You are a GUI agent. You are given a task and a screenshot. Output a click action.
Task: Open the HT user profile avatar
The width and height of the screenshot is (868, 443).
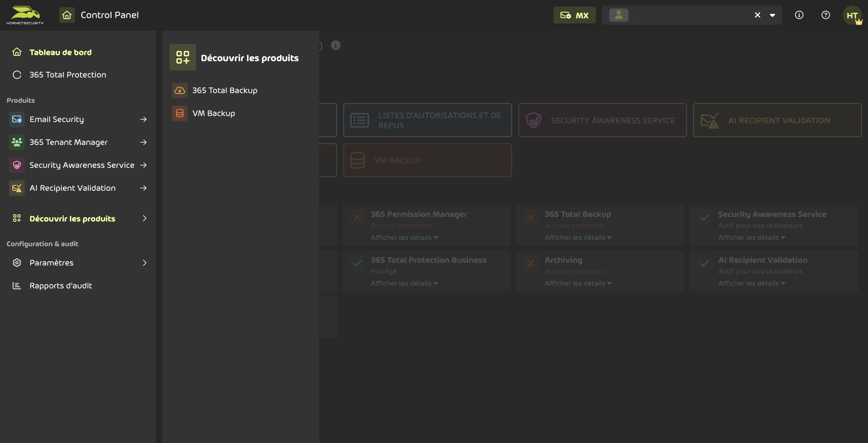click(x=852, y=15)
